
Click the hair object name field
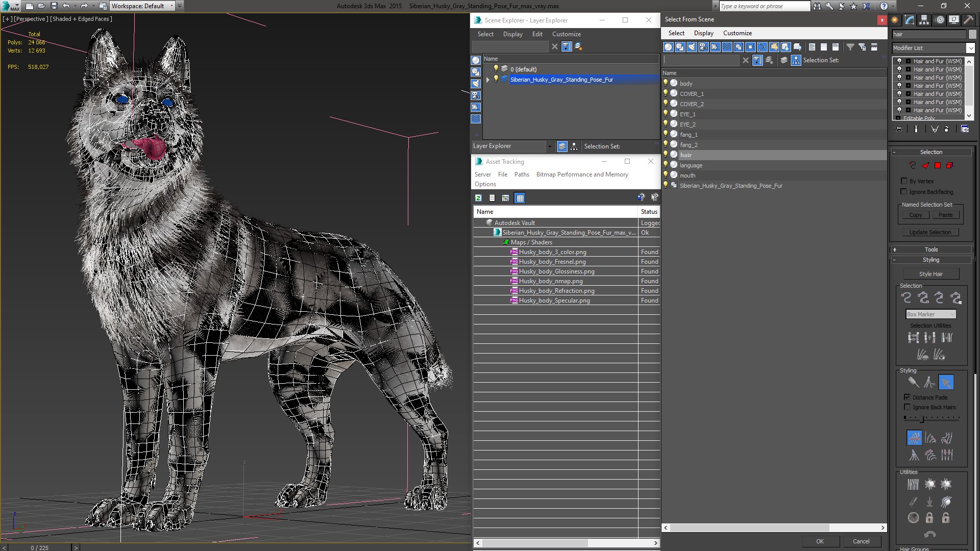929,34
